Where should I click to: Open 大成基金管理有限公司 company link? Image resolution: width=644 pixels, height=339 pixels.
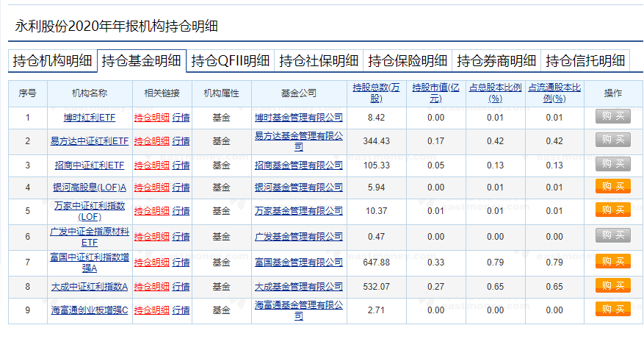tap(299, 287)
